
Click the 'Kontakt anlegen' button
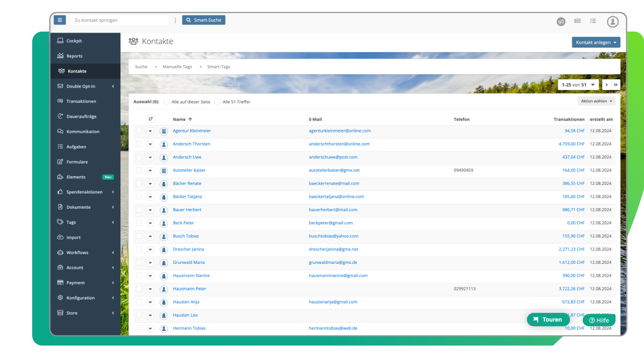(596, 42)
